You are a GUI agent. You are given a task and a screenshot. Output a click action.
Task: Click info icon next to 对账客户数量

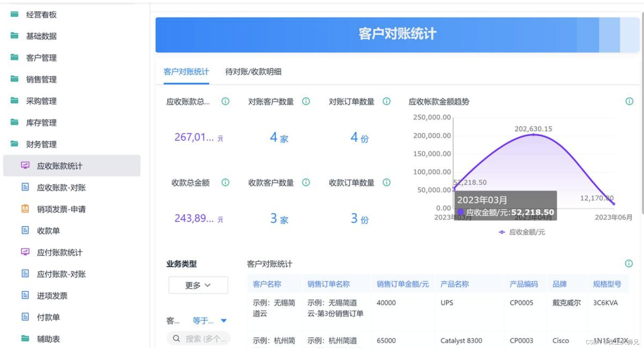point(306,101)
